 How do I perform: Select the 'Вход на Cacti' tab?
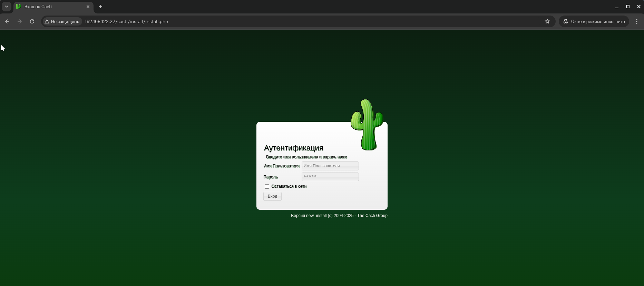coord(53,7)
